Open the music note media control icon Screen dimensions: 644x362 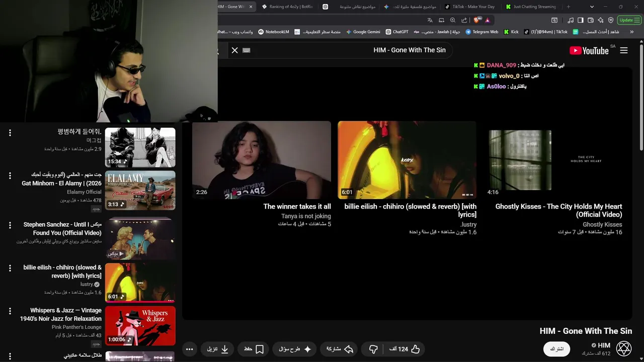click(570, 20)
